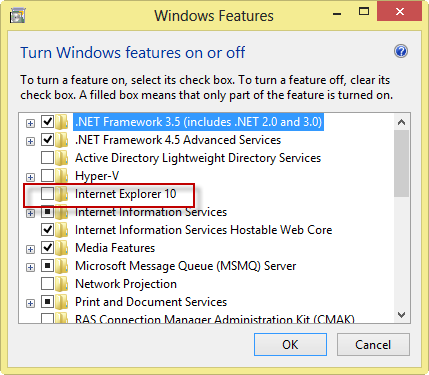
Task: Expand the .NET Framework 3.5 tree node
Action: coord(30,123)
